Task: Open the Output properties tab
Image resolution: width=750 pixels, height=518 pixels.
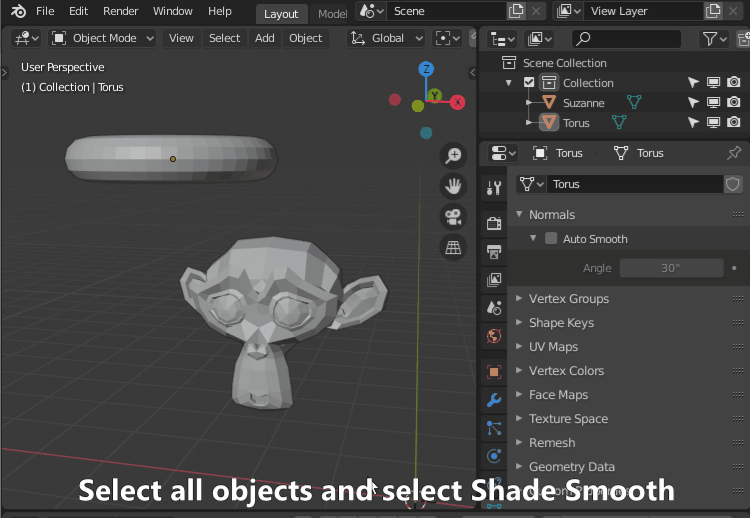Action: pos(494,251)
